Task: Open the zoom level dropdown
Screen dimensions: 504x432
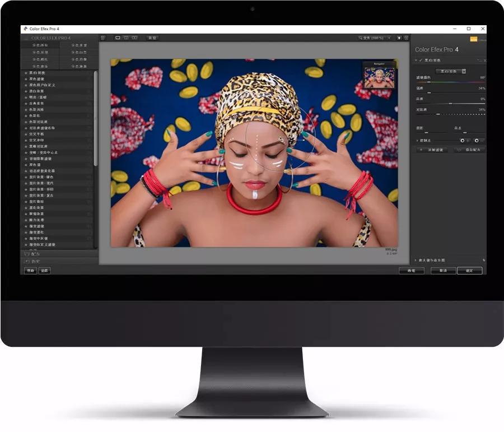Action: (x=375, y=38)
